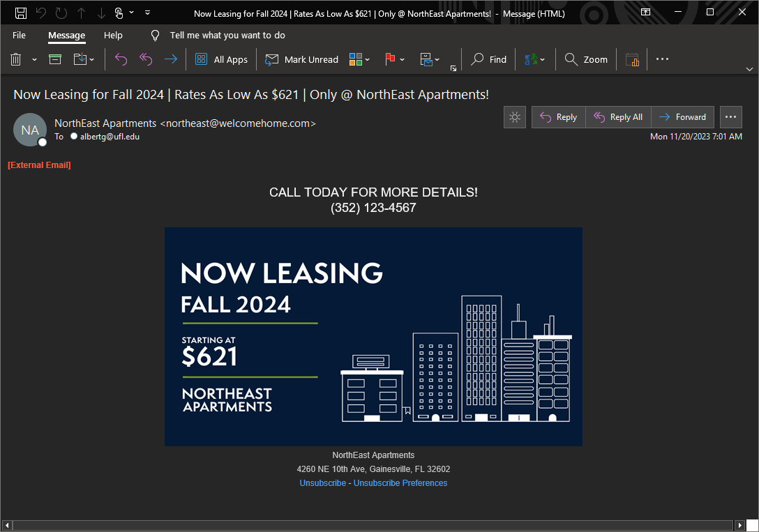Open Zoom magnifier tool
The height and width of the screenshot is (532, 759).
click(586, 60)
